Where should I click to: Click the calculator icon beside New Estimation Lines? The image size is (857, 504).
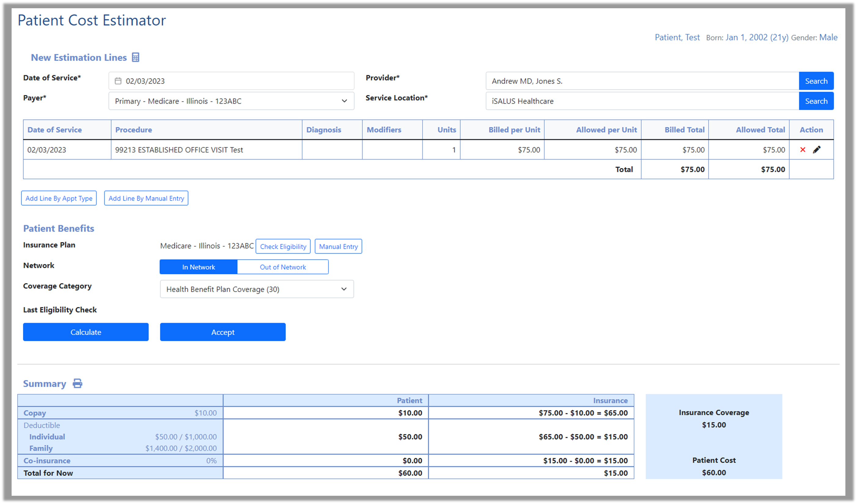[x=135, y=57]
